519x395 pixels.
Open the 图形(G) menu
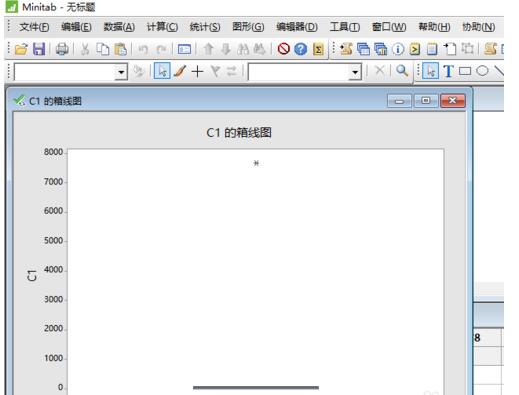(248, 27)
